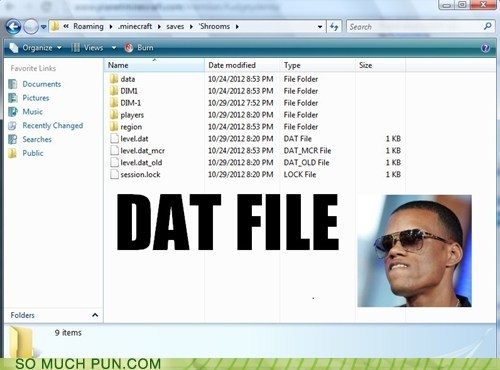Click the folder icon in the address bar

pyautogui.click(x=55, y=26)
